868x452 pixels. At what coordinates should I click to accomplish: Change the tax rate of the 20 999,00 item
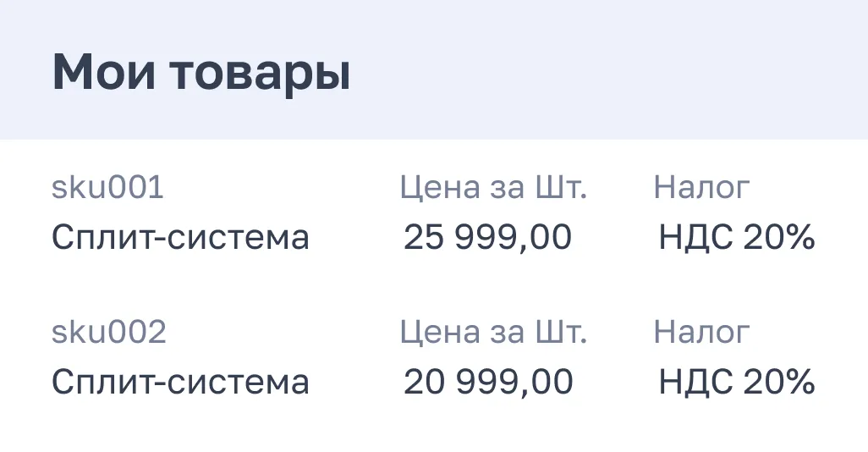736,383
